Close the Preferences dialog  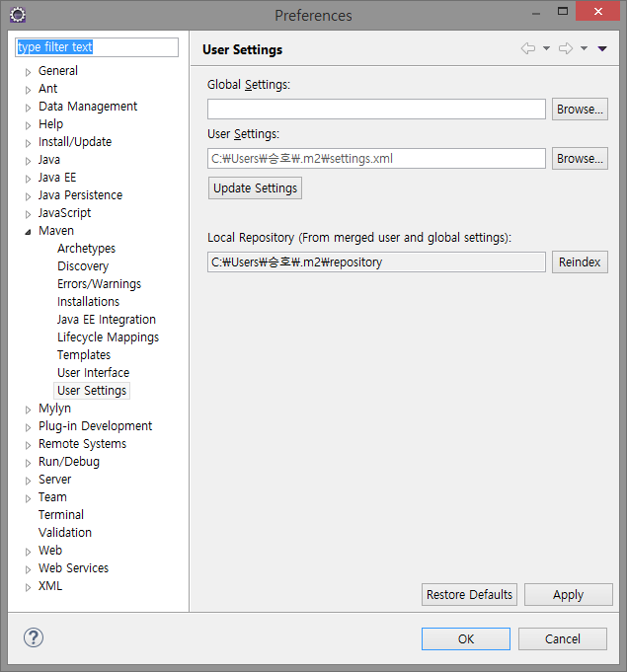[597, 11]
